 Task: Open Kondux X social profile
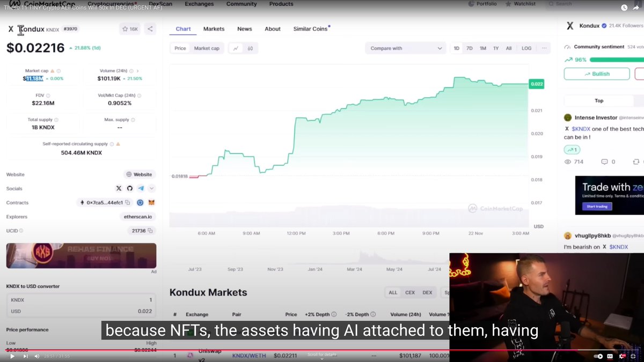(x=119, y=188)
